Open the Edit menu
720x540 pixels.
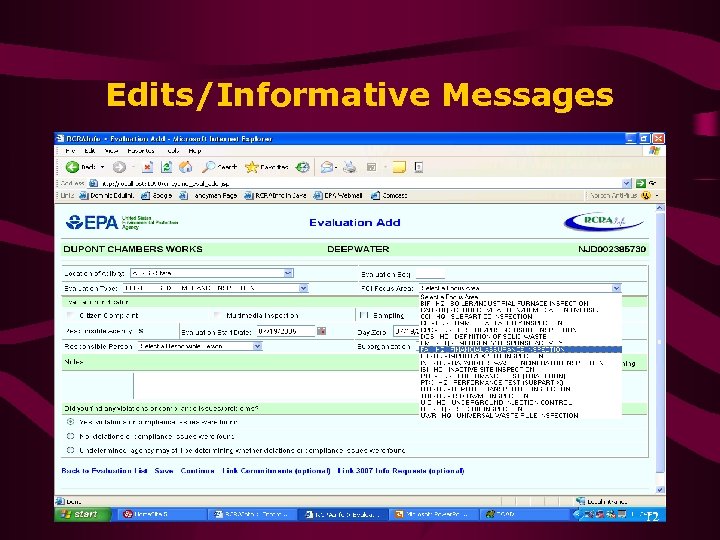click(x=90, y=151)
